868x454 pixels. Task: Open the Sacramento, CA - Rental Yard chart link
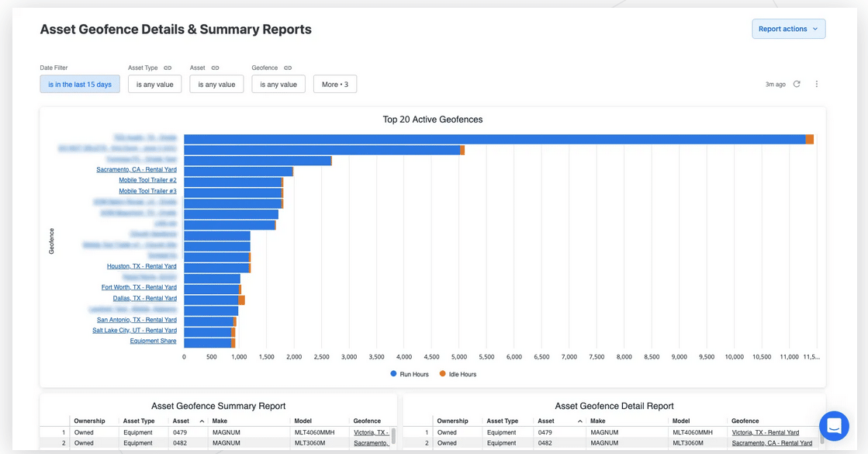click(x=137, y=169)
